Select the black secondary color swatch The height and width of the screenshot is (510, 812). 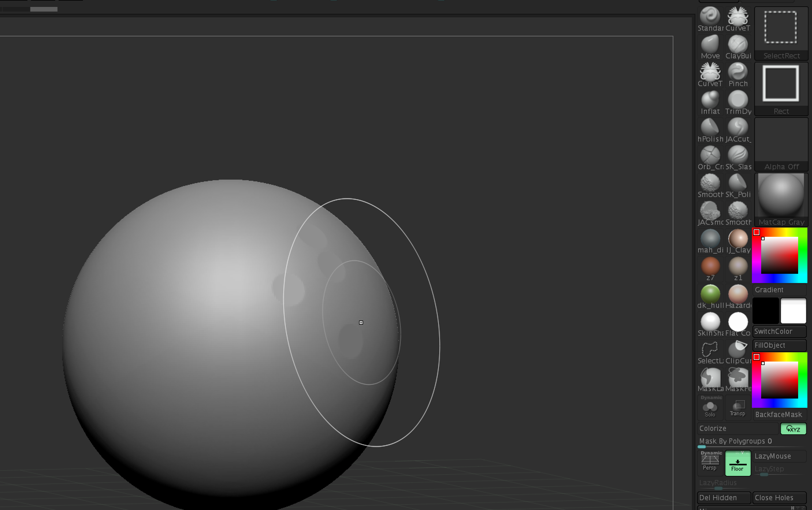click(766, 310)
